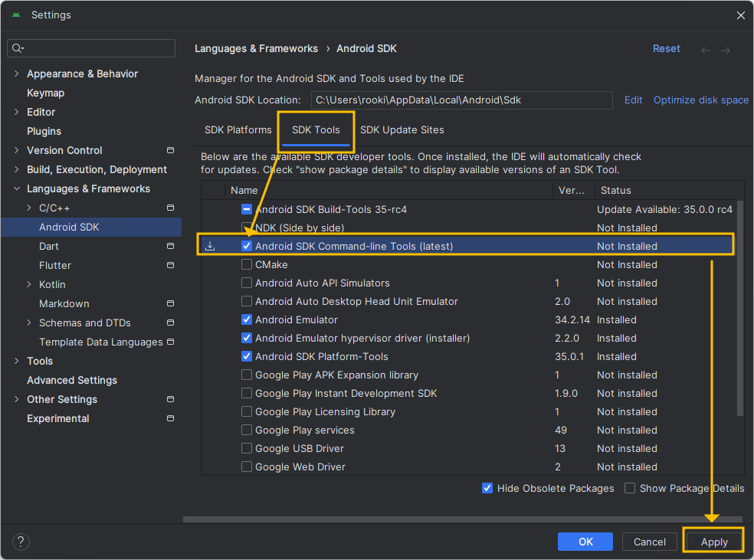The height and width of the screenshot is (560, 754).
Task: Click the Edit SDK location link
Action: pyautogui.click(x=633, y=100)
